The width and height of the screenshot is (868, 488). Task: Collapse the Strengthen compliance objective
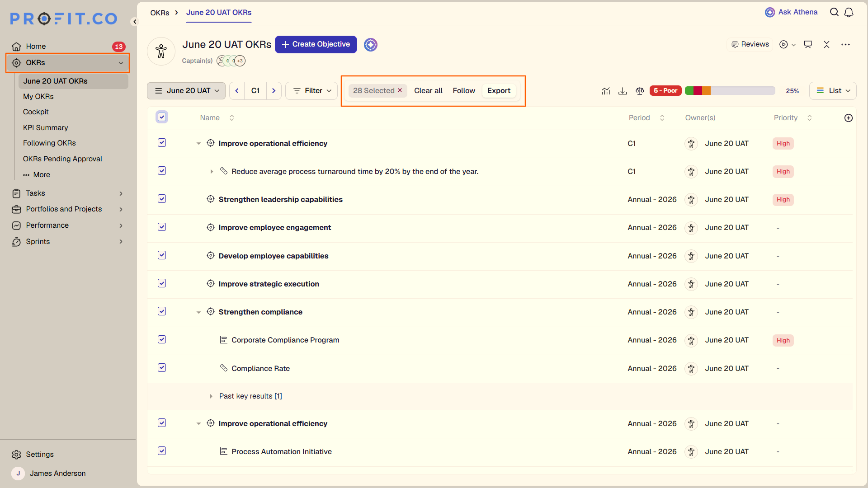click(x=198, y=312)
